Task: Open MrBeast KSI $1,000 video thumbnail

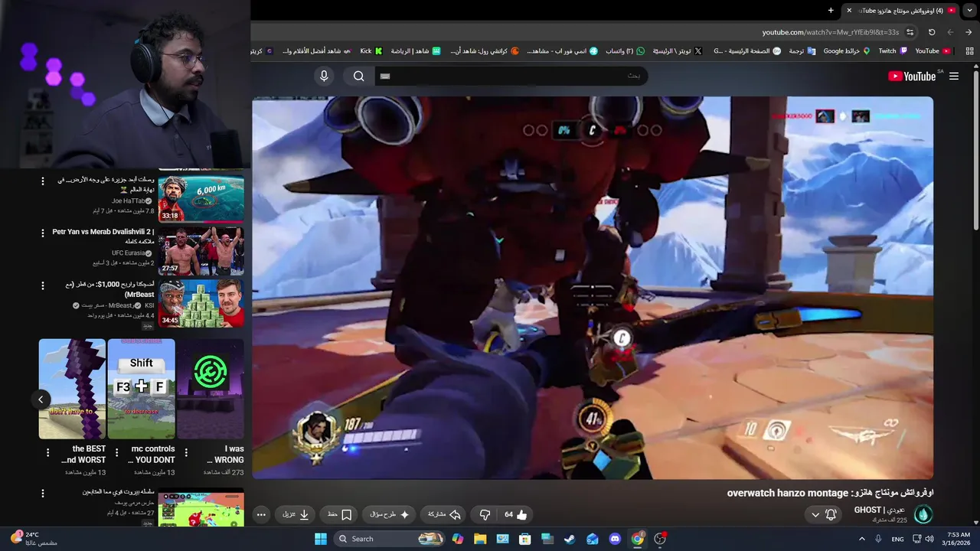Action: click(201, 303)
